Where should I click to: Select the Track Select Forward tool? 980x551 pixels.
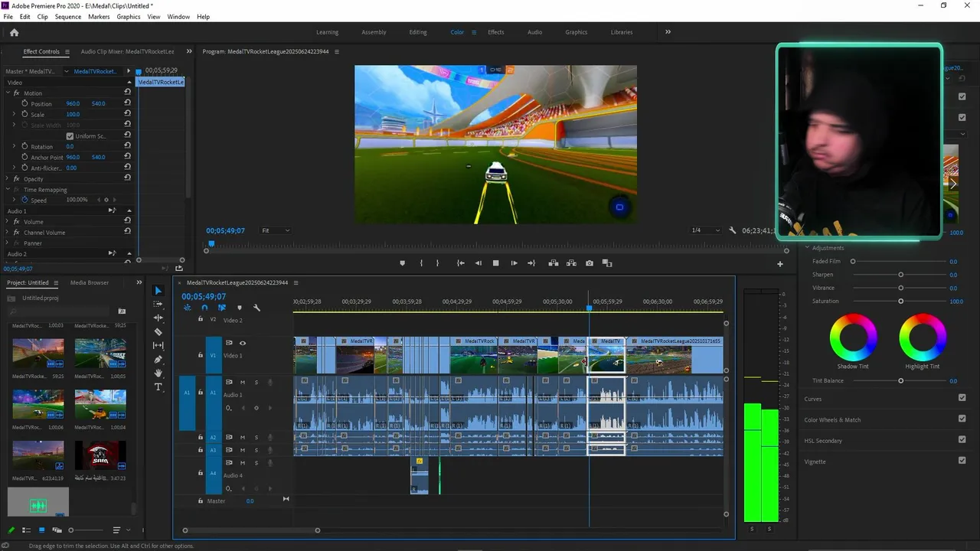tap(158, 305)
